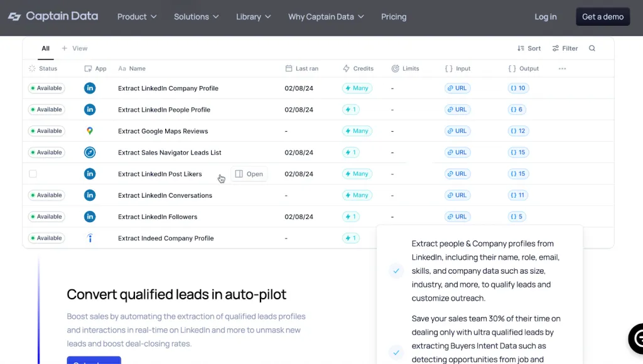The width and height of the screenshot is (643, 364).
Task: Click LinkedIn icon for Extract LinkedIn Conversations
Action: (90, 195)
